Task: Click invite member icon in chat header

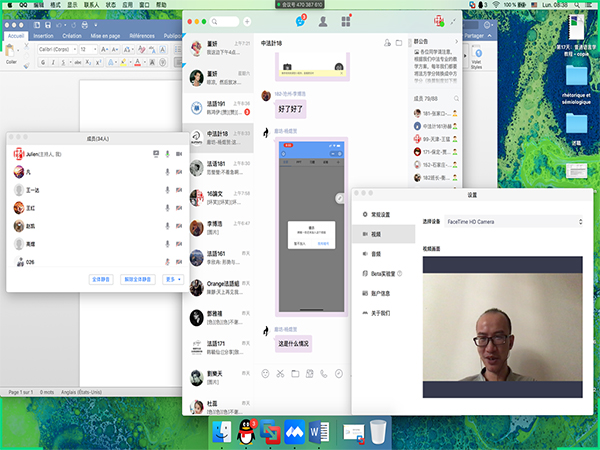Action: tap(387, 43)
